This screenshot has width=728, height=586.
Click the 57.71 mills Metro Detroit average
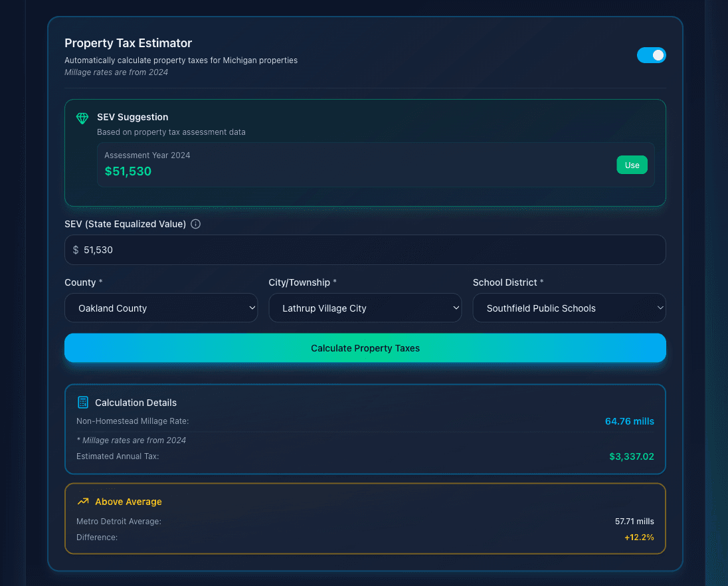[634, 522]
